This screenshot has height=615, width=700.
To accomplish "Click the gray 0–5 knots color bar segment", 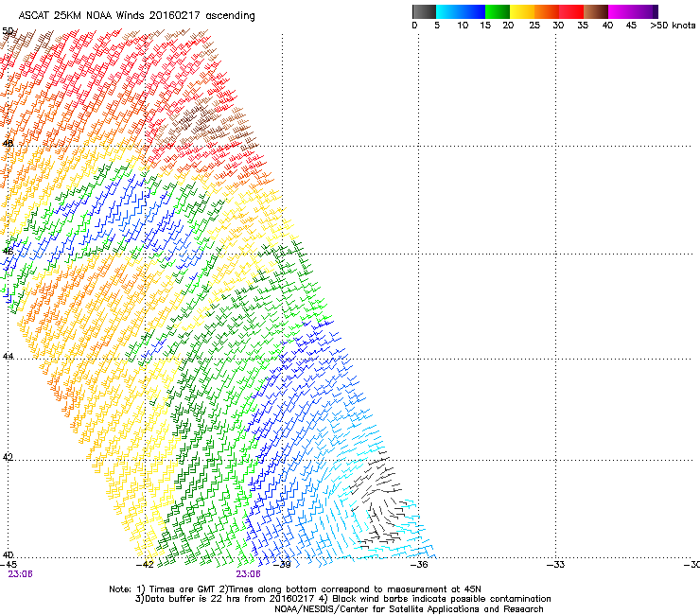I will pos(424,11).
